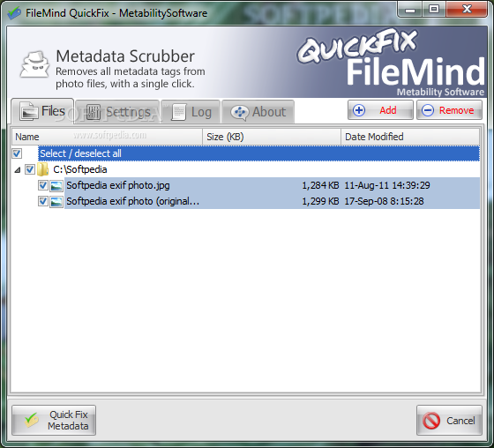The height and width of the screenshot is (448, 494).
Task: Click the red prohibition icon on Cancel
Action: [x=431, y=421]
